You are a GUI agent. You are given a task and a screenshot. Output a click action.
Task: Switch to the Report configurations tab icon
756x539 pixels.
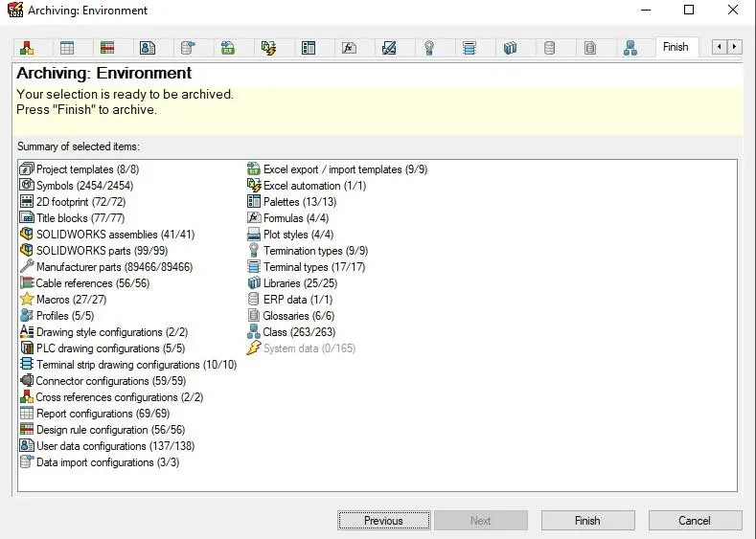67,47
